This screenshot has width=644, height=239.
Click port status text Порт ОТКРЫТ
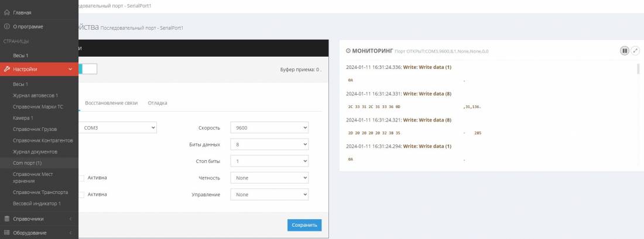441,51
